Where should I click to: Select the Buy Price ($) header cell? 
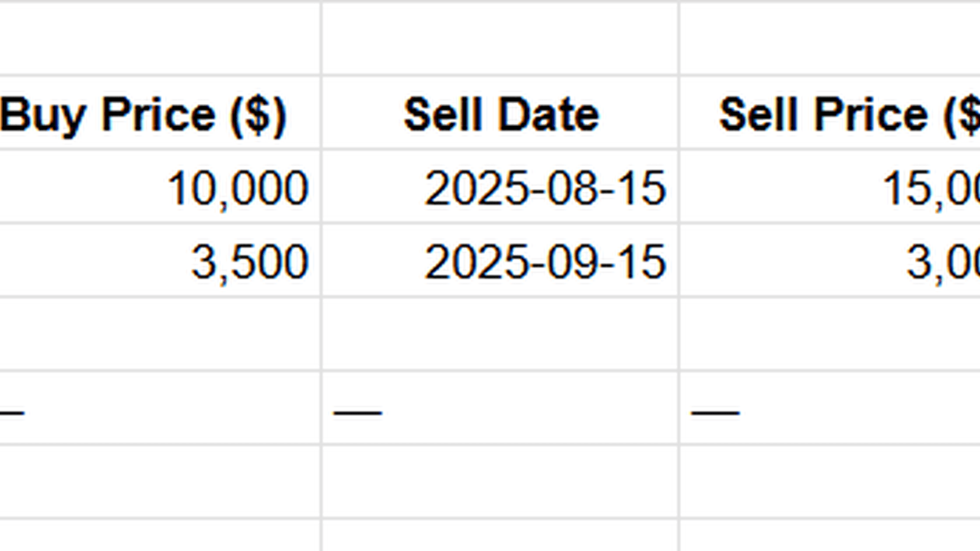pos(160,112)
